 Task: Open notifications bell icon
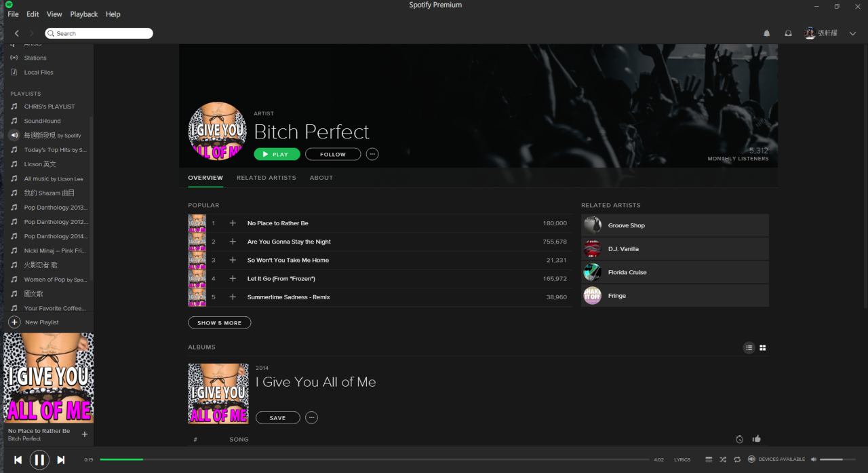point(767,33)
